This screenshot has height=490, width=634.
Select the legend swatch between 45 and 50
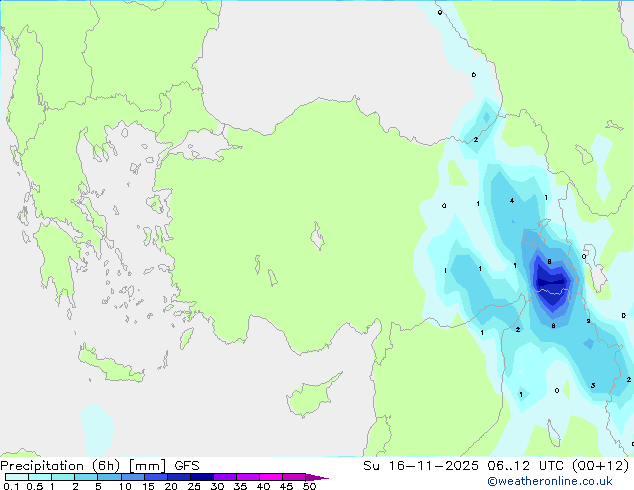294,477
